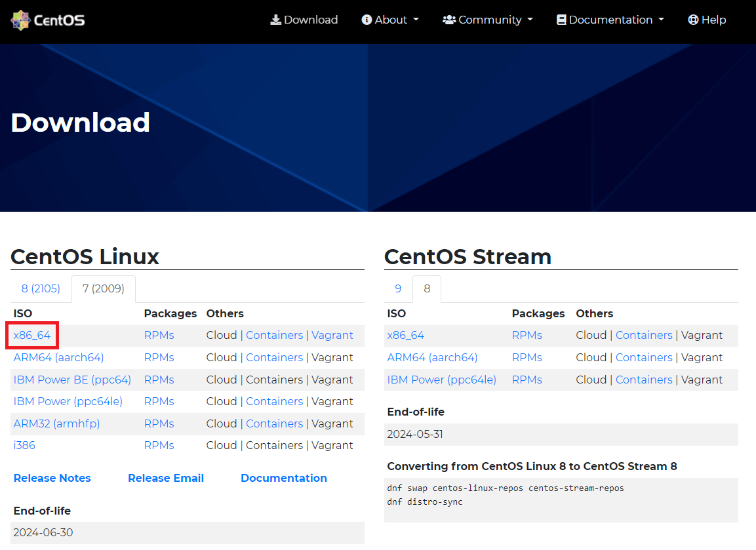Click the info icon next to About

point(367,20)
